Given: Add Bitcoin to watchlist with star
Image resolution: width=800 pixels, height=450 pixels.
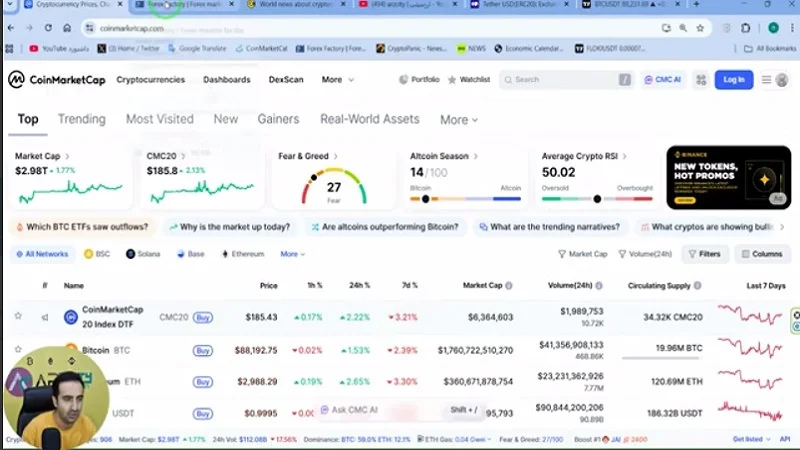Looking at the screenshot, I should pyautogui.click(x=18, y=351).
